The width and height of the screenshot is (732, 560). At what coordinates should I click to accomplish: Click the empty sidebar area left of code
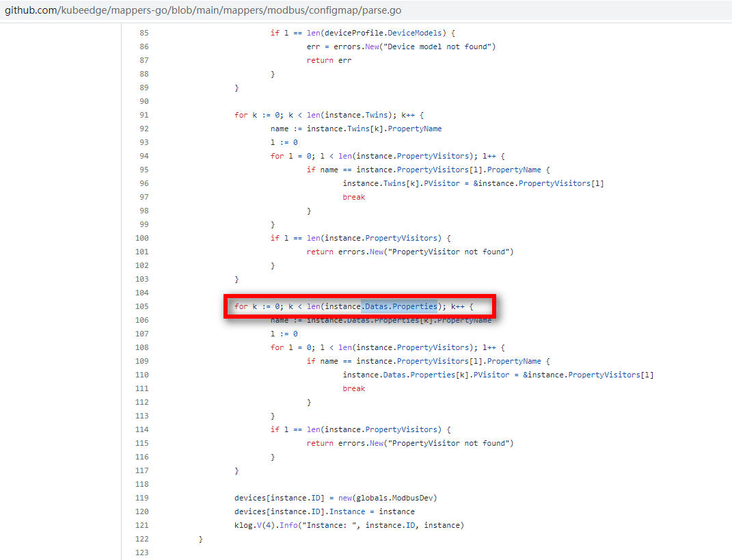coord(62,274)
